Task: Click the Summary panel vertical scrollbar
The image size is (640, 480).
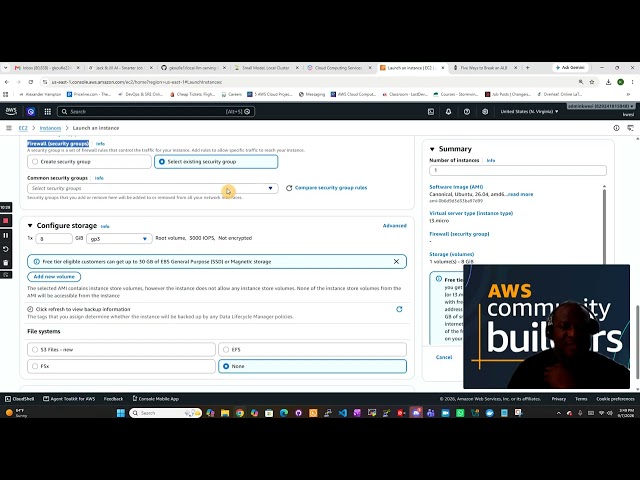Action: [x=604, y=229]
